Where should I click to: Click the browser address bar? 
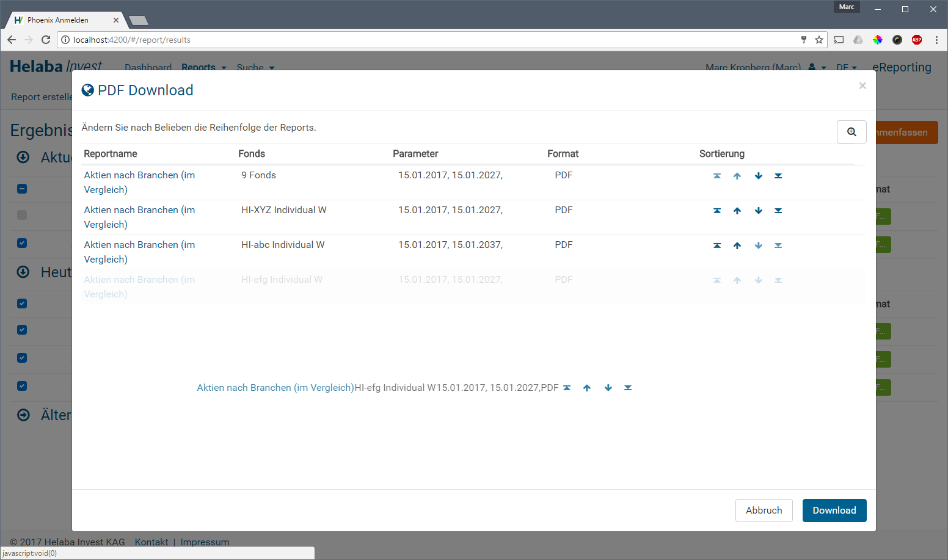click(x=428, y=40)
